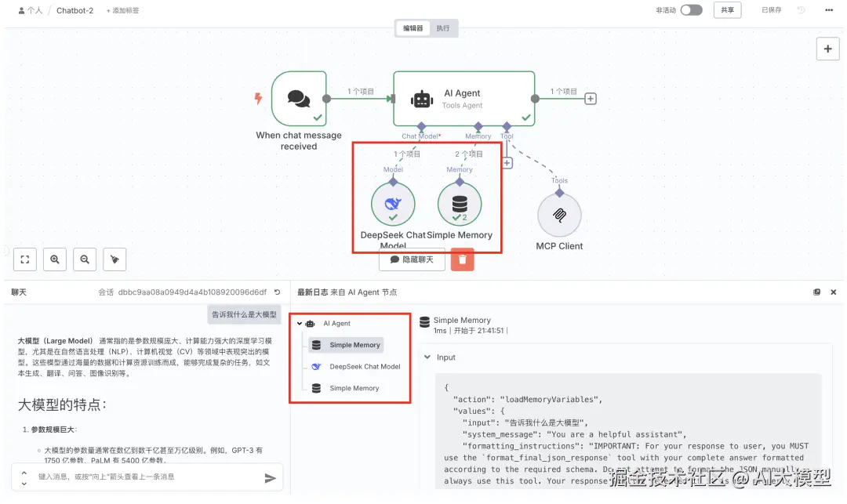Viewport: 847px width, 504px height.
Task: Open the 个人 project breadcrumb
Action: [31, 10]
